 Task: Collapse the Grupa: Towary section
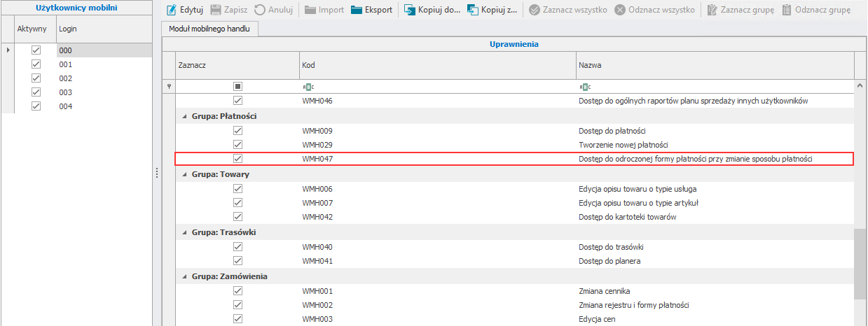pos(184,174)
